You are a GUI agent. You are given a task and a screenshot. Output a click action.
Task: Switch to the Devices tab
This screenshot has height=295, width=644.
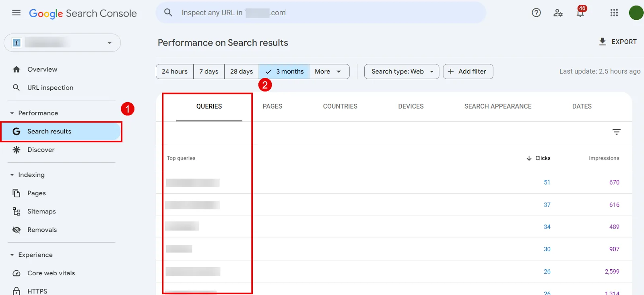(411, 107)
